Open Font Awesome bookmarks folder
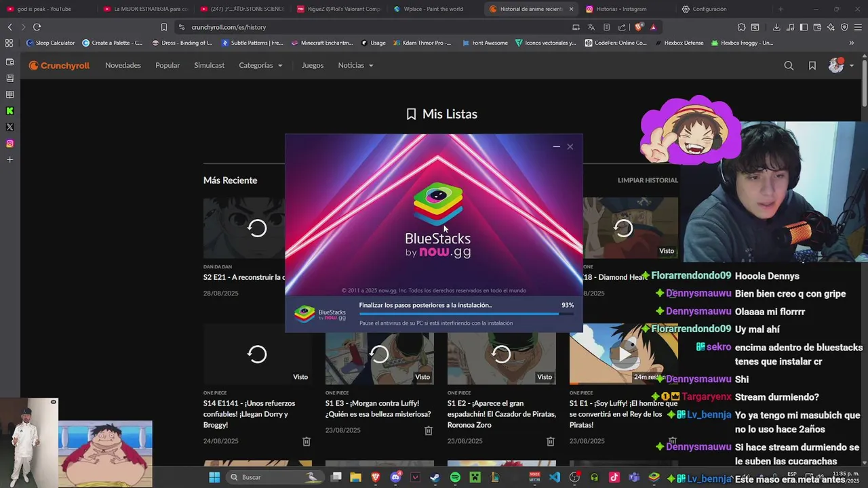This screenshot has height=488, width=868. [485, 43]
